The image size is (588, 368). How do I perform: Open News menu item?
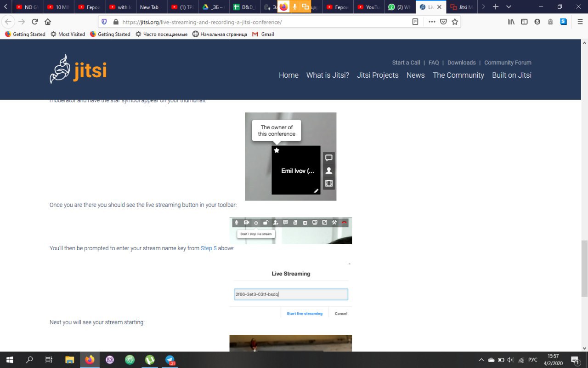coord(416,75)
